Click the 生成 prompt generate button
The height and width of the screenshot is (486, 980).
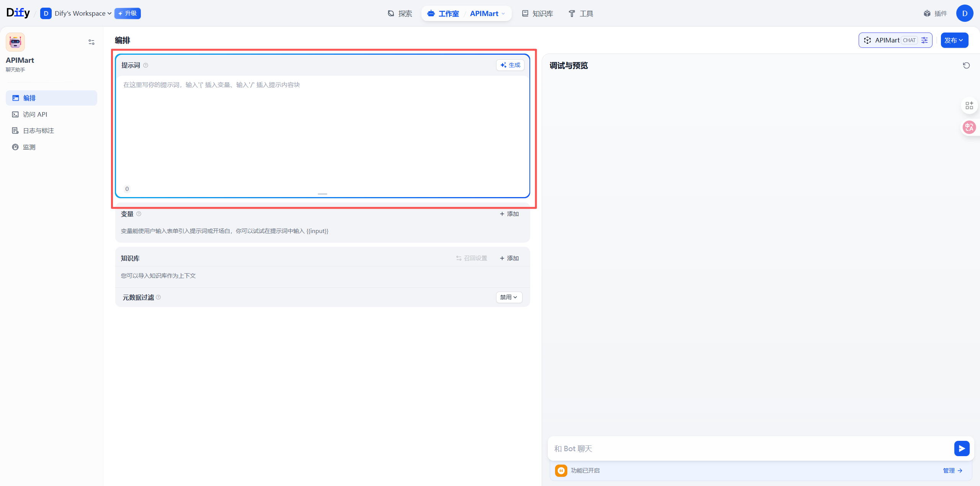tap(510, 65)
